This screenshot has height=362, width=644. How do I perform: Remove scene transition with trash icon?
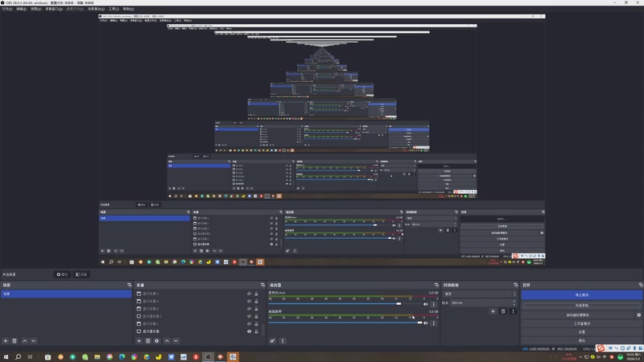[x=503, y=311]
